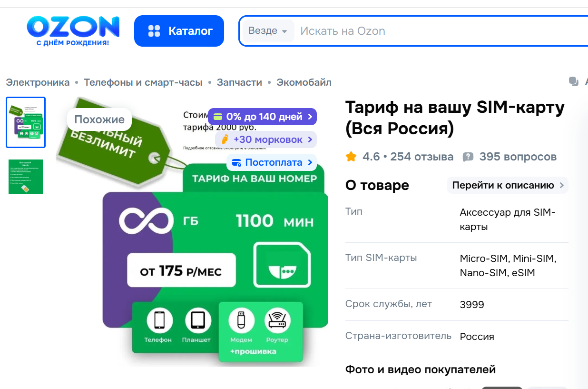Image resolution: width=588 pixels, height=389 pixels.
Task: Click the Похожие button on image
Action: [99, 120]
